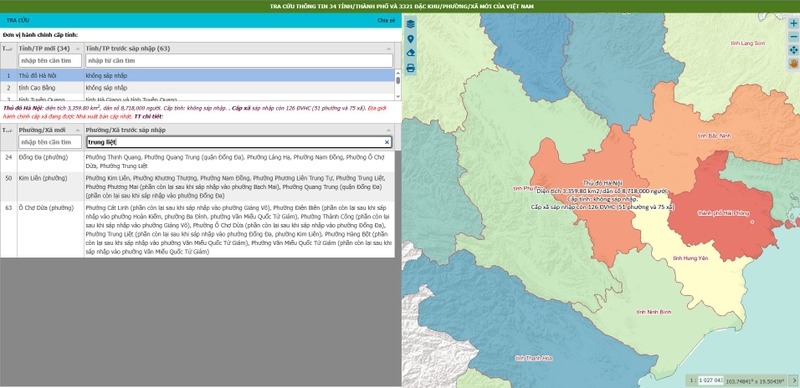
Task: Click tỉnh Ninh Bình label on map
Action: (x=654, y=311)
